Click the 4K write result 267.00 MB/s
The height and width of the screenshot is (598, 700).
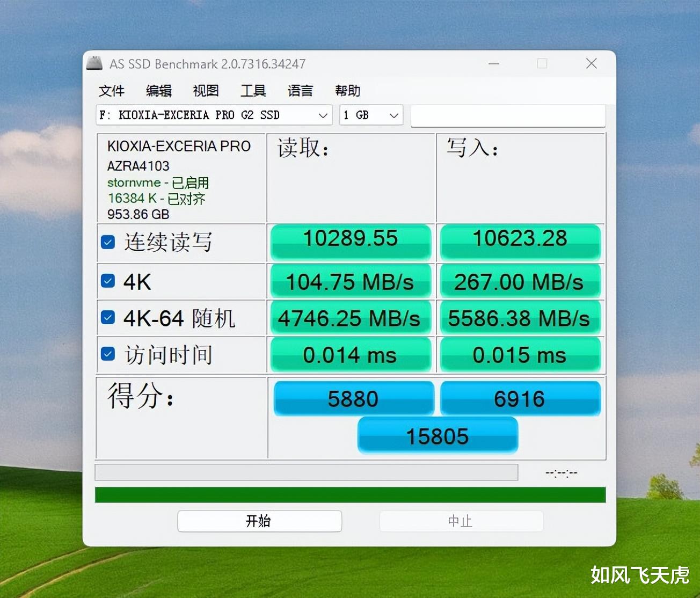pyautogui.click(x=520, y=281)
